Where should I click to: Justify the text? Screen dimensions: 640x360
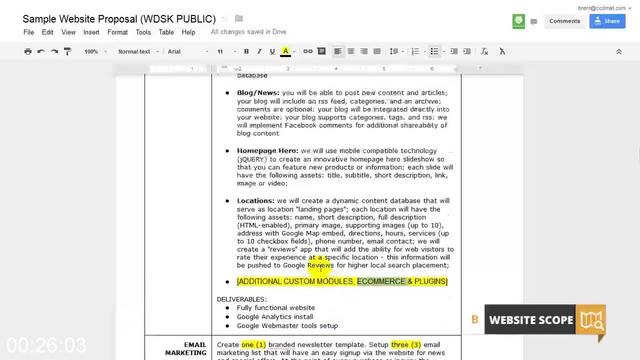click(377, 51)
